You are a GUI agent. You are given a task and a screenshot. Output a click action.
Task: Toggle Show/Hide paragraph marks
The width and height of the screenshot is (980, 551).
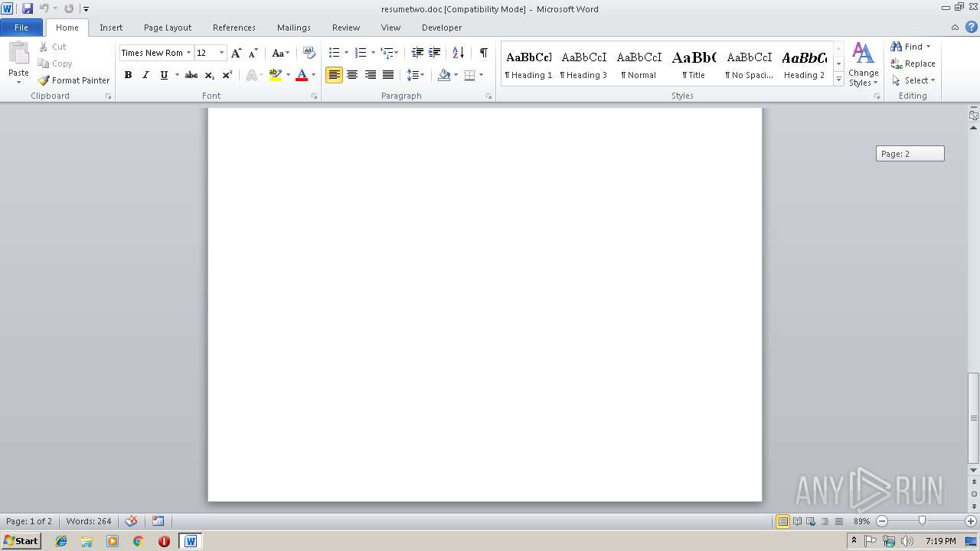(483, 53)
